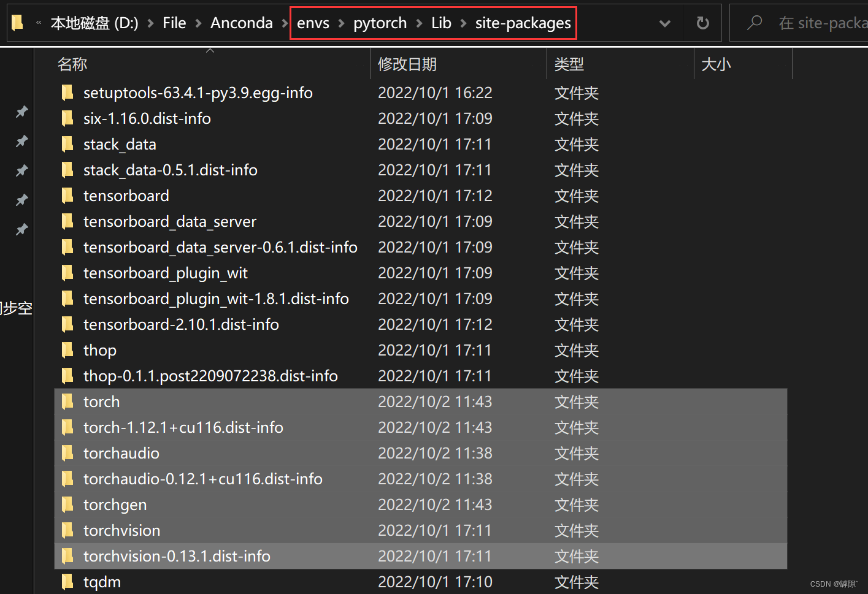Select tensorboard_plugin_wit-1.8.1.dist-info folder icon

click(x=67, y=299)
